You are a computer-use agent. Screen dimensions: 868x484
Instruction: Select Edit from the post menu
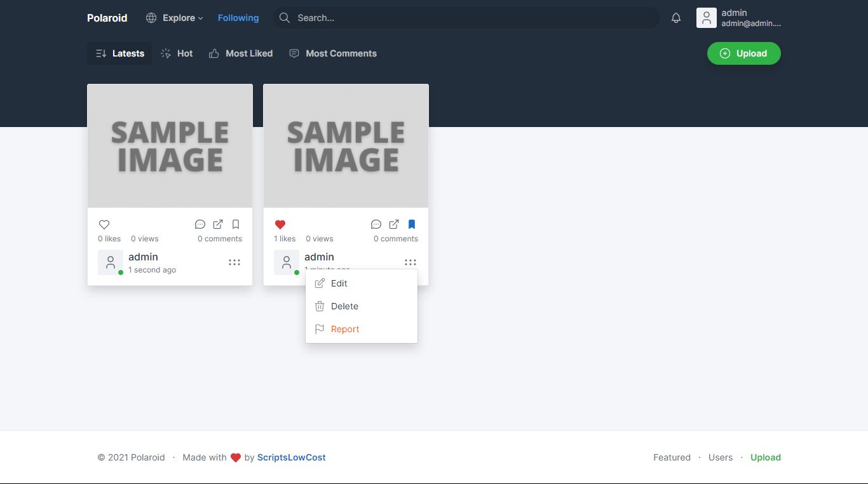click(x=339, y=283)
